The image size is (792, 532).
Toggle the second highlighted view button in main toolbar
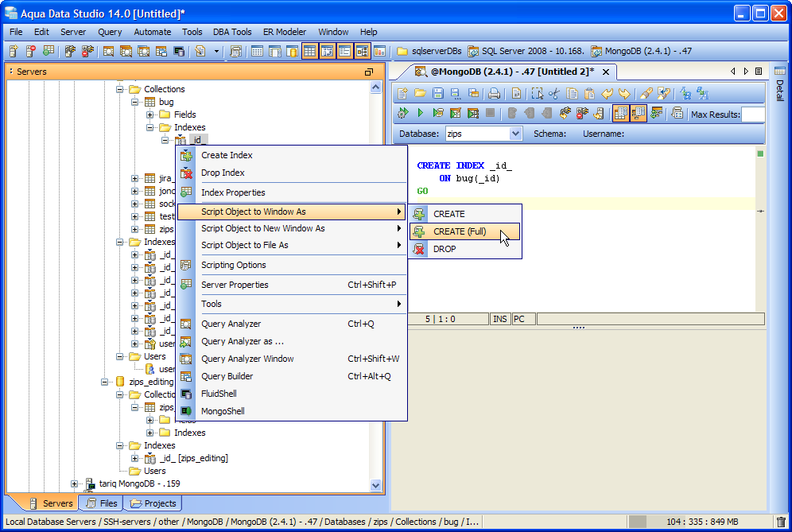(x=328, y=51)
